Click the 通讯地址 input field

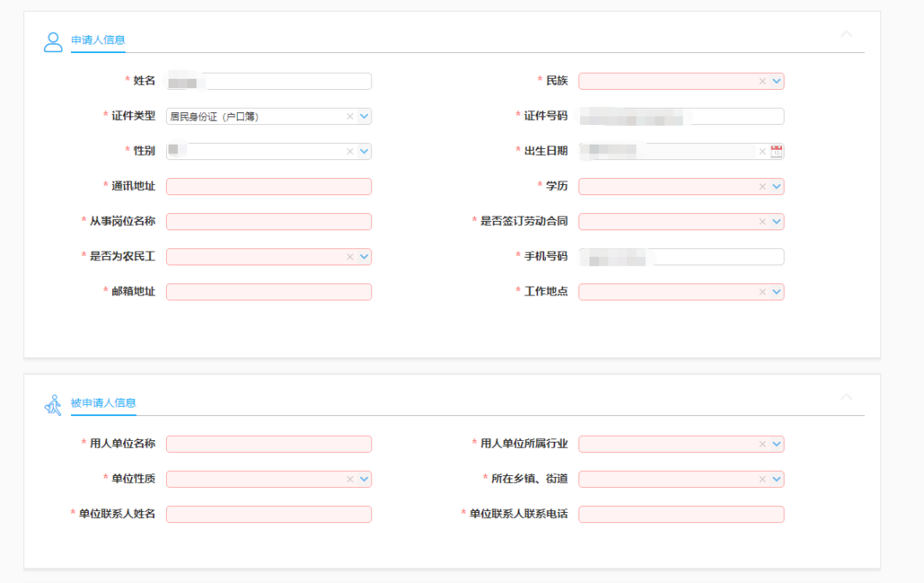(269, 187)
